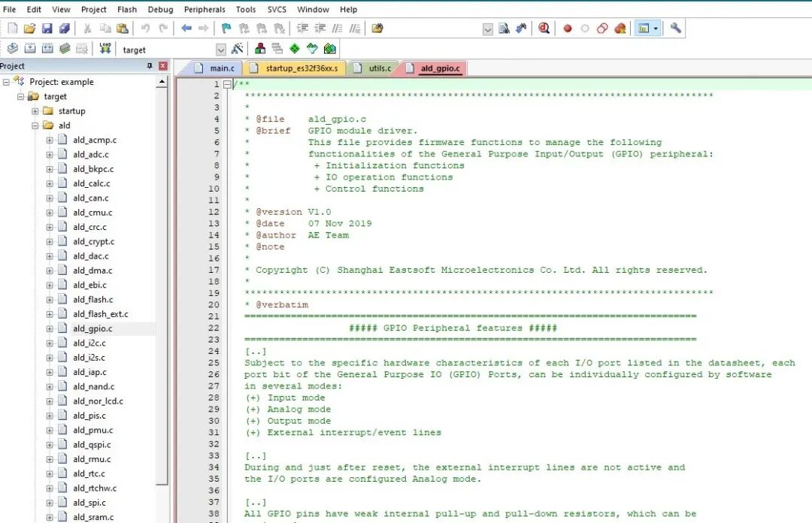The height and width of the screenshot is (523, 812).
Task: Expand the startup folder in project tree
Action: click(35, 111)
